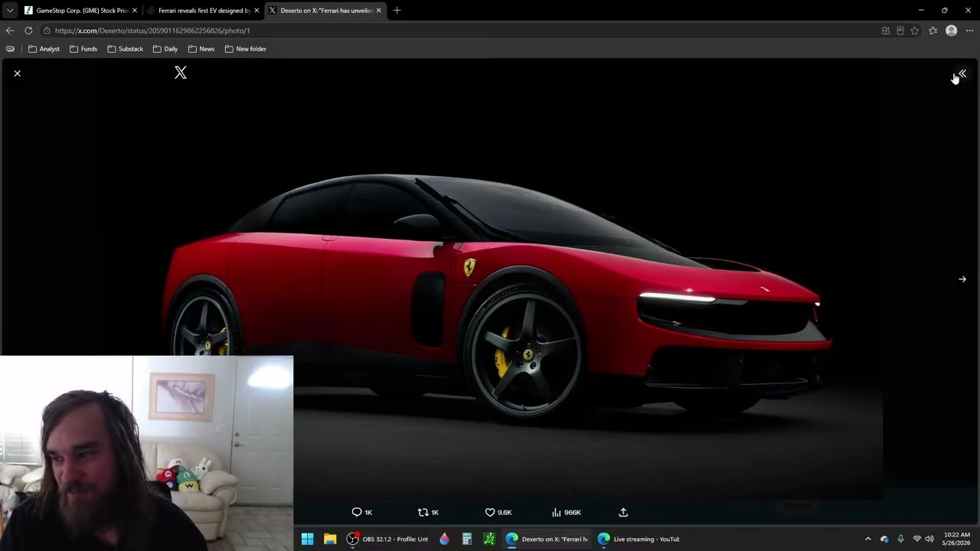
Task: Open the 10:22 AM clock and calendar
Action: click(957, 539)
